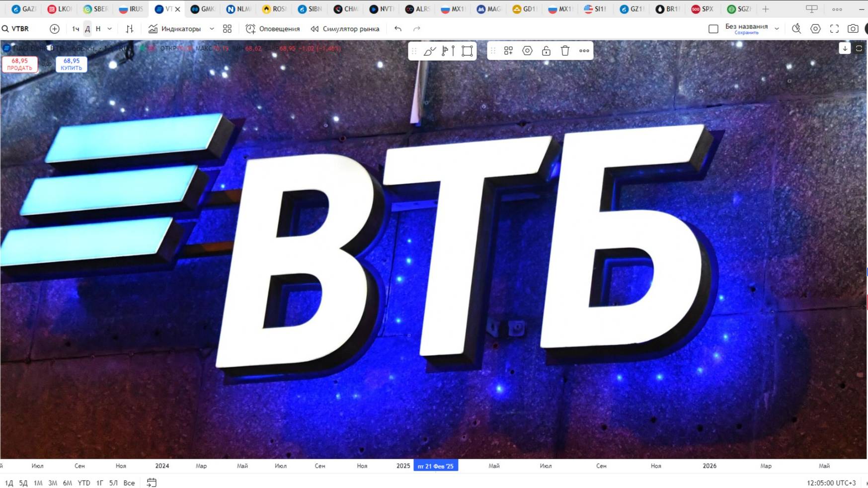868x488 pixels.
Task: Select the Д daily timeframe
Action: tap(87, 29)
